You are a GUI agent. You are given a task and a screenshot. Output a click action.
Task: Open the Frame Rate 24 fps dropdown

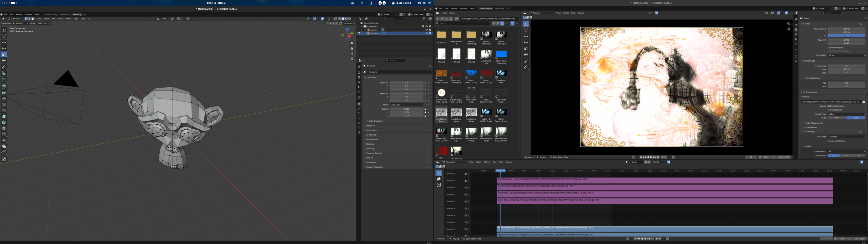pos(846,55)
